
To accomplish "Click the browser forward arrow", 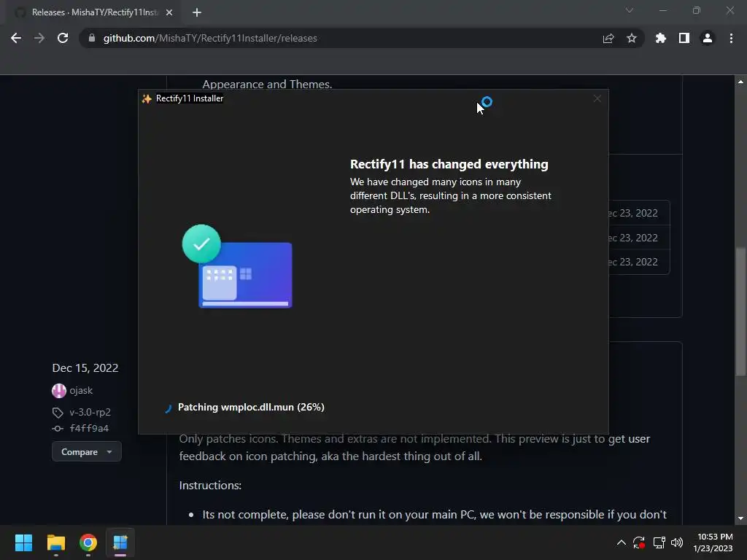I will click(39, 38).
